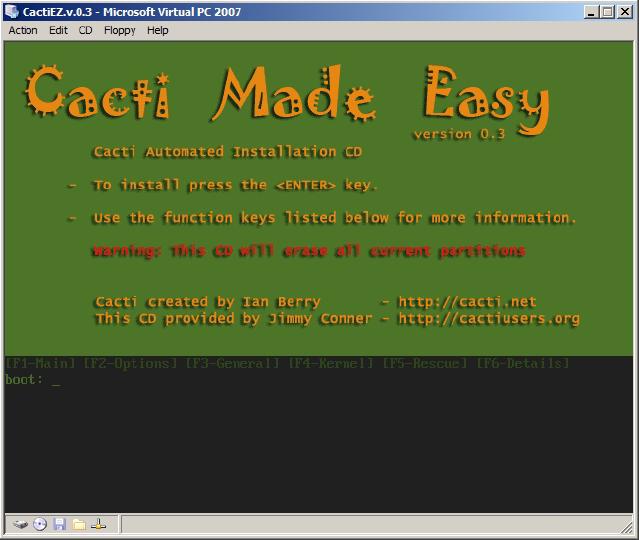This screenshot has height=540, width=639.
Task: Click the shared folders status icon
Action: click(79, 524)
